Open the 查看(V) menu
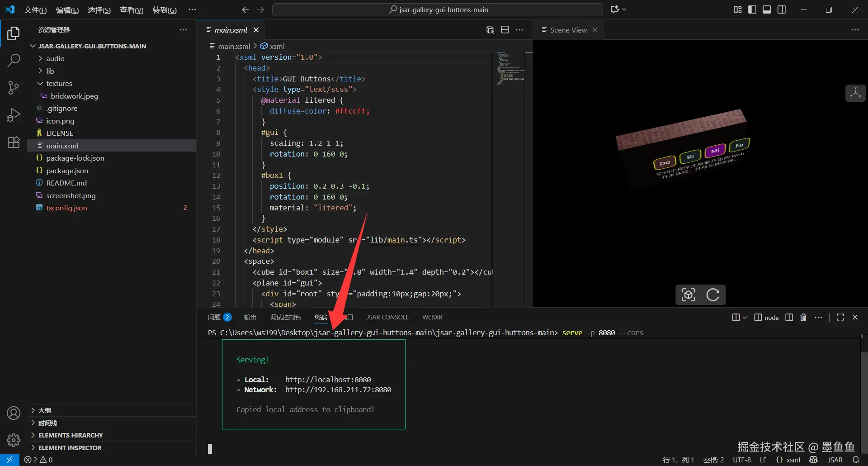 click(x=131, y=10)
